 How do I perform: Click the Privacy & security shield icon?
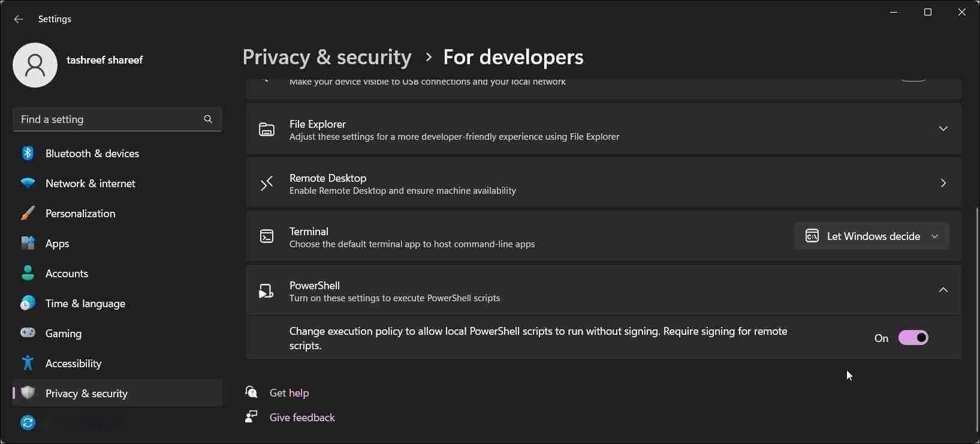pyautogui.click(x=28, y=393)
